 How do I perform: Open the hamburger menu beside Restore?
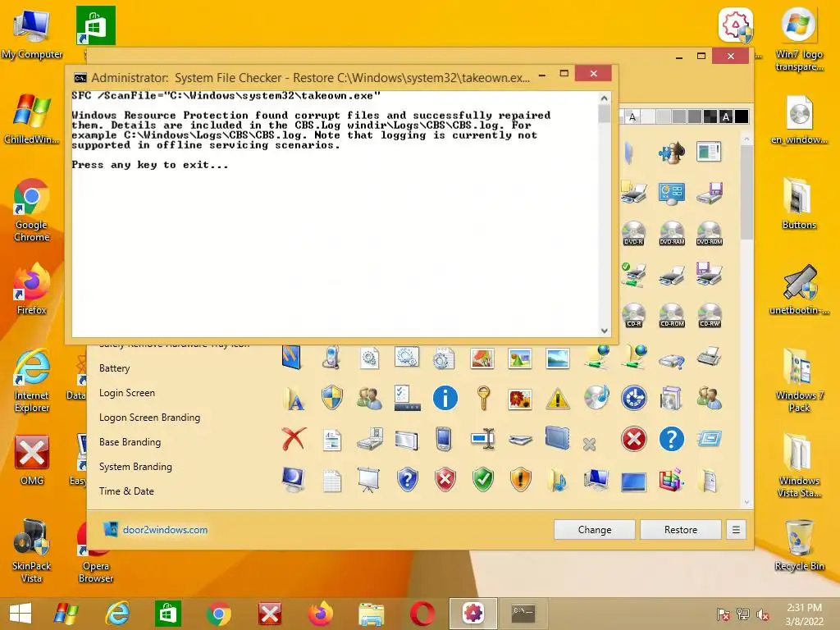pyautogui.click(x=736, y=530)
